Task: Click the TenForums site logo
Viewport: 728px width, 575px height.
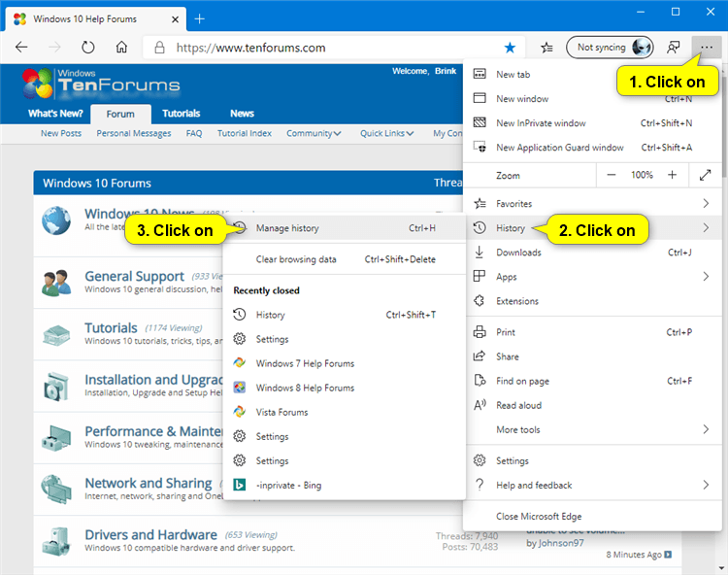Action: pos(101,84)
